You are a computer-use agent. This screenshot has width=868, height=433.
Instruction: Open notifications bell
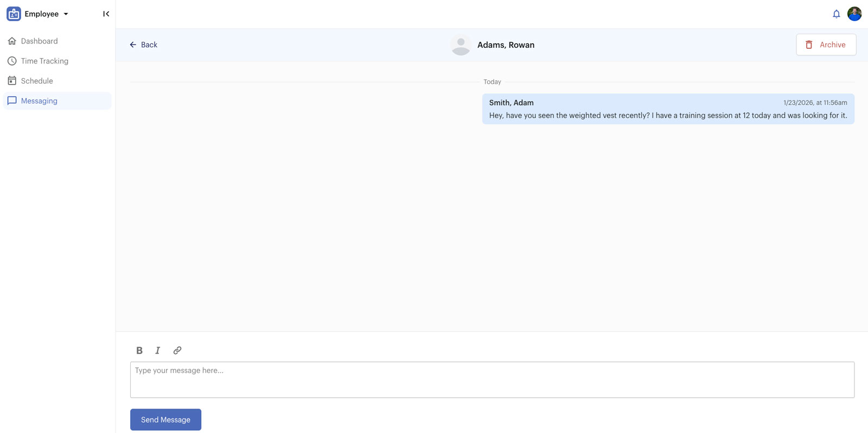tap(836, 14)
